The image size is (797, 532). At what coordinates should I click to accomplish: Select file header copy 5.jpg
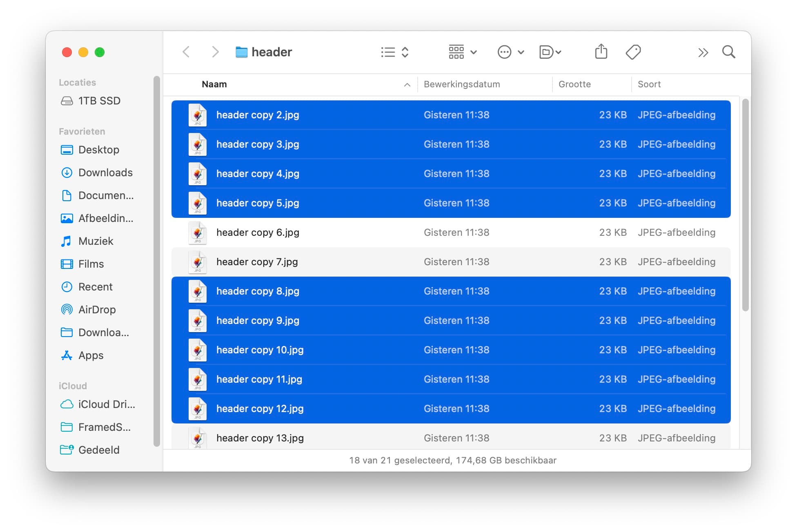pyautogui.click(x=451, y=203)
